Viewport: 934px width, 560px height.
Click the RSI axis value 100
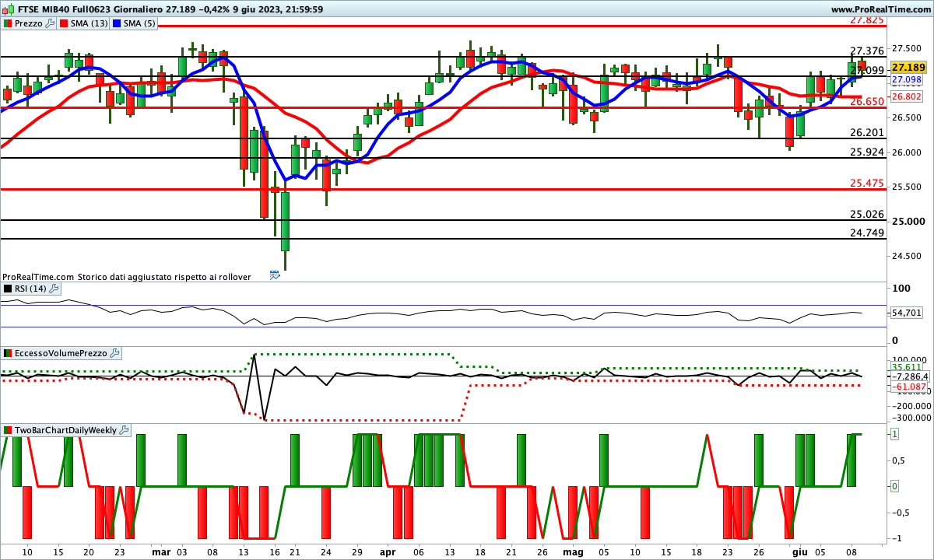[x=901, y=289]
